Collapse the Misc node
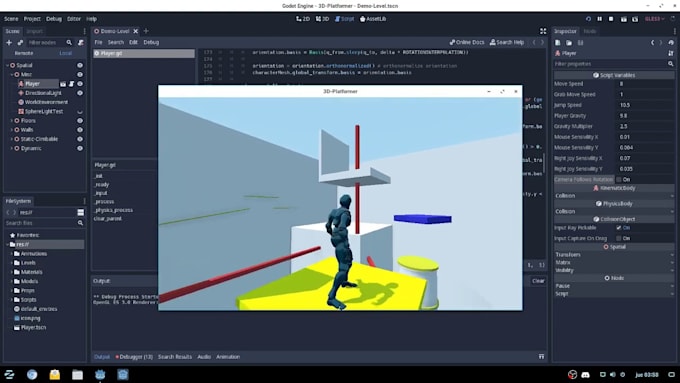 point(11,75)
